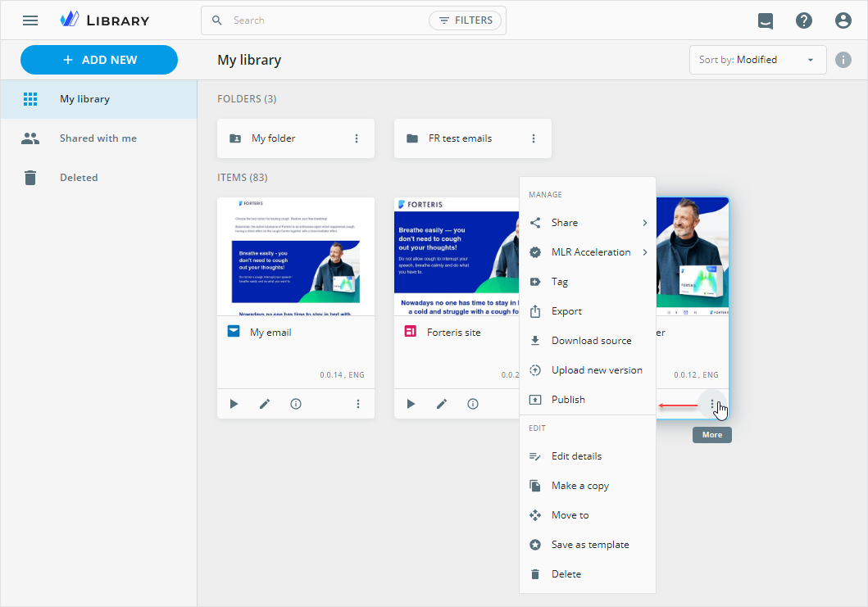868x607 pixels.
Task: Open the user account profile icon
Action: 843,20
